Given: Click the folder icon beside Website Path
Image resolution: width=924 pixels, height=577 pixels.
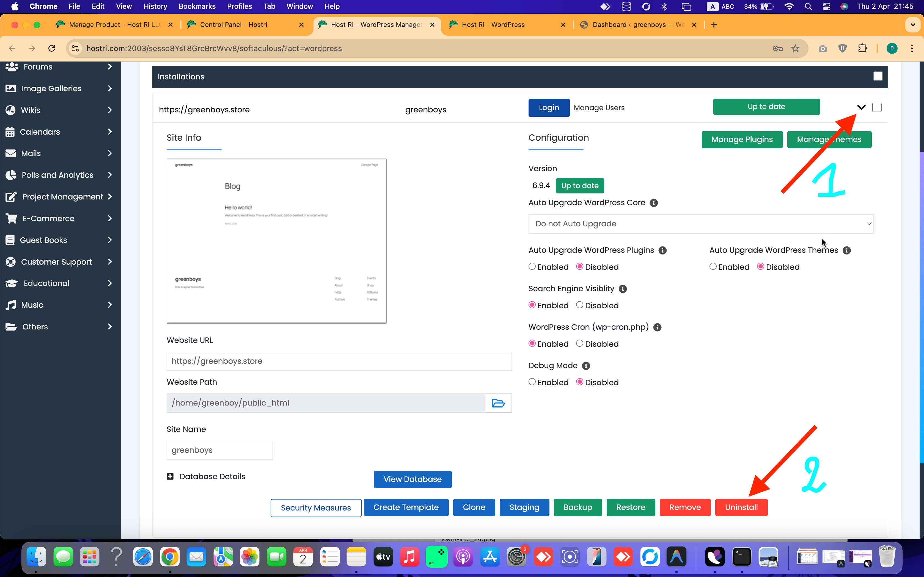Looking at the screenshot, I should 498,403.
